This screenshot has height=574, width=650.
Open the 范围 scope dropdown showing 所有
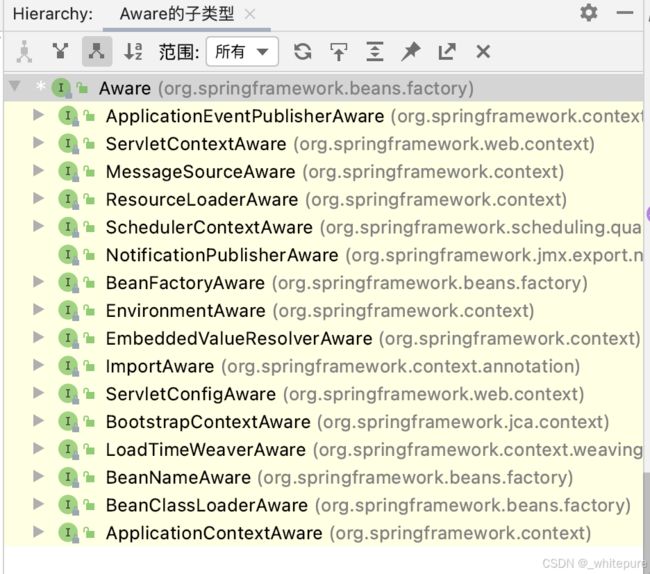click(242, 52)
